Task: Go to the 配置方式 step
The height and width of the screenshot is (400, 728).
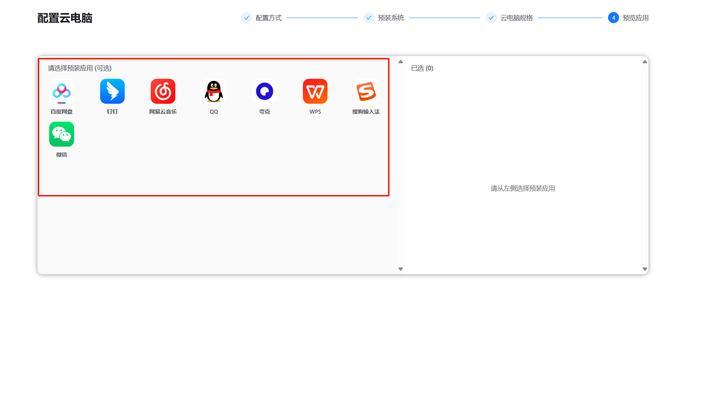Action: point(262,18)
